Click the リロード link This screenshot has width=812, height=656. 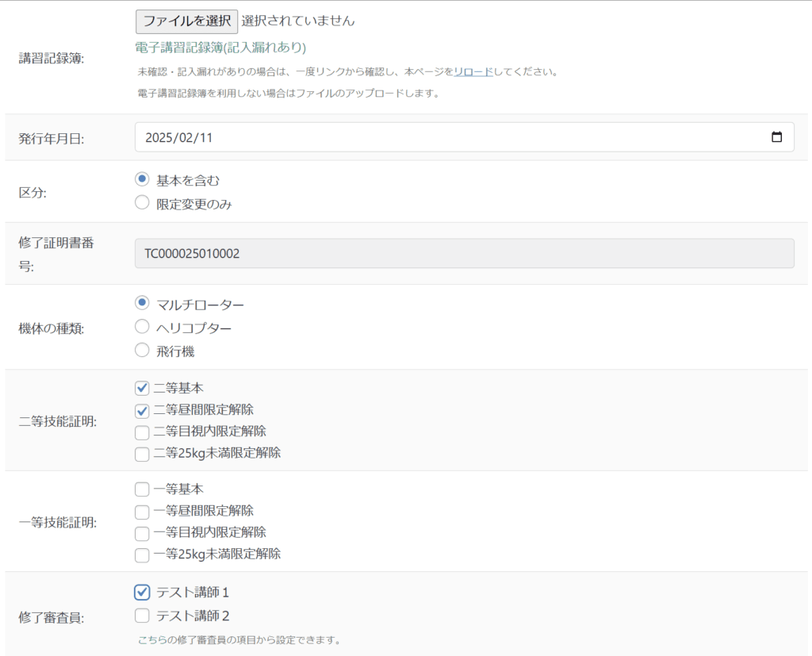[x=473, y=71]
